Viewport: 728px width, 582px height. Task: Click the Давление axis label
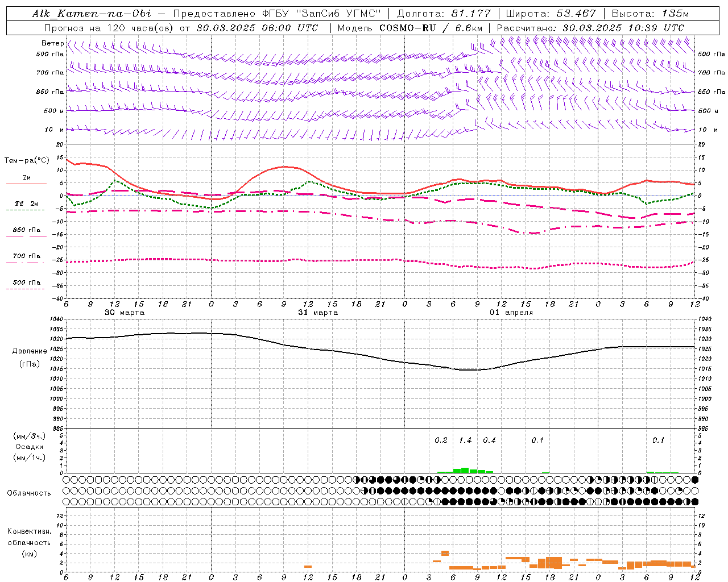pyautogui.click(x=29, y=351)
